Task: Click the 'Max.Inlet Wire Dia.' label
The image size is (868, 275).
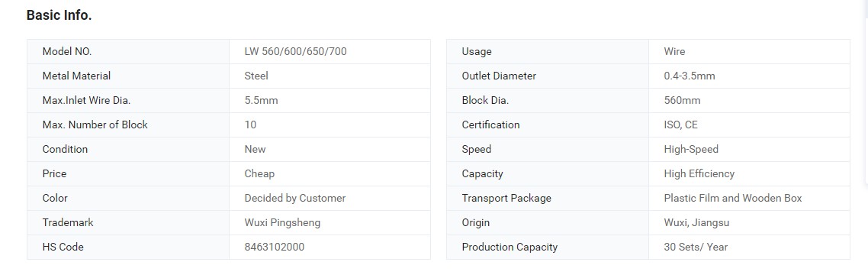Action: (86, 100)
